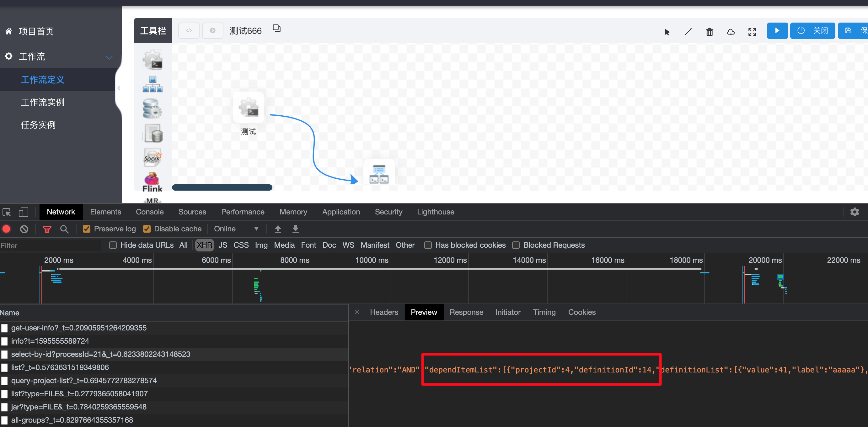The width and height of the screenshot is (868, 427).
Task: Activate the connection line drawing tool
Action: tap(688, 32)
